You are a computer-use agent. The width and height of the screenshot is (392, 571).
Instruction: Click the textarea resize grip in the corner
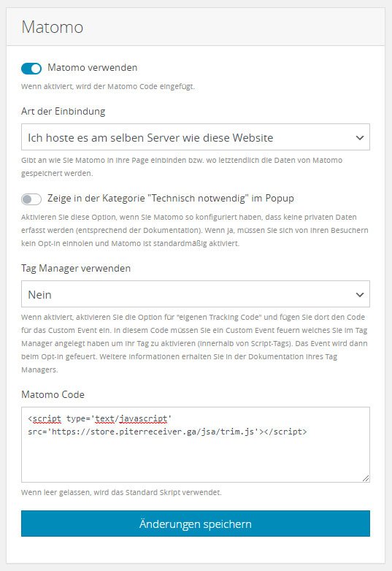click(366, 478)
